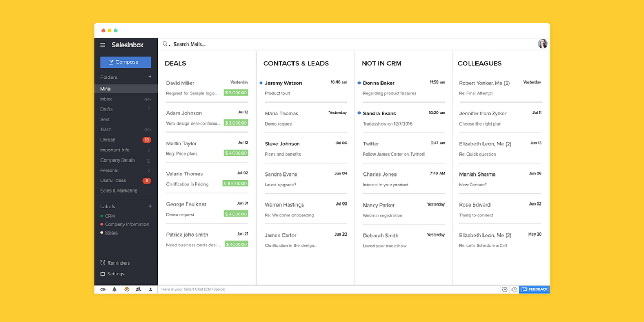The width and height of the screenshot is (644, 322).
Task: Click the alarm clock icon near Feedback
Action: pyautogui.click(x=505, y=289)
